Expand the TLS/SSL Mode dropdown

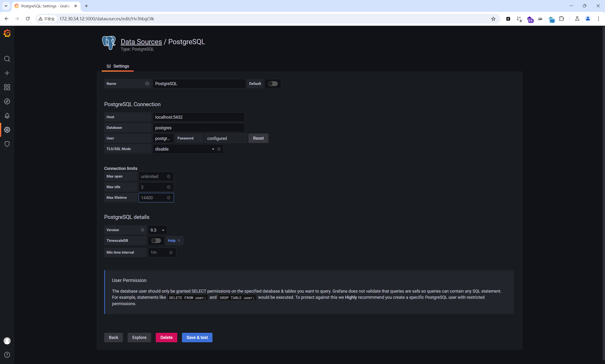[x=184, y=149]
